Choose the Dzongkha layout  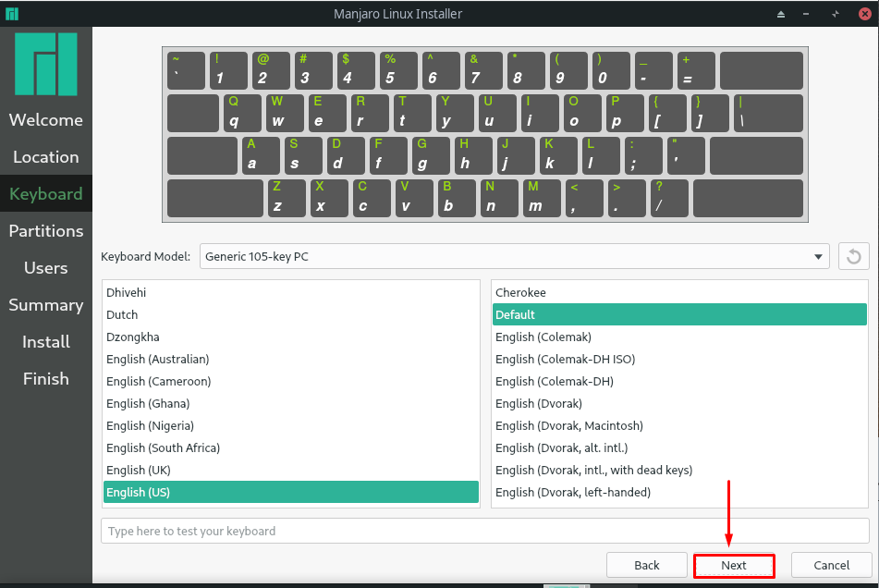click(291, 337)
